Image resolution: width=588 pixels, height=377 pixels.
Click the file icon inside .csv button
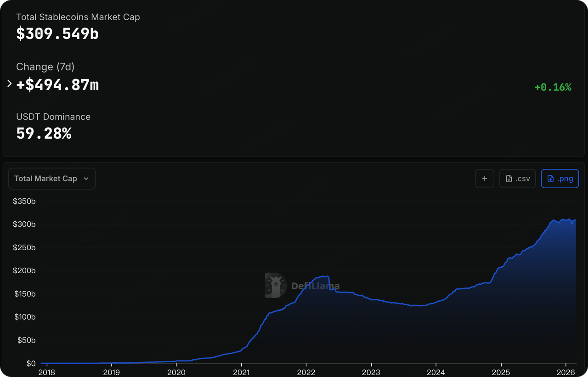(509, 179)
